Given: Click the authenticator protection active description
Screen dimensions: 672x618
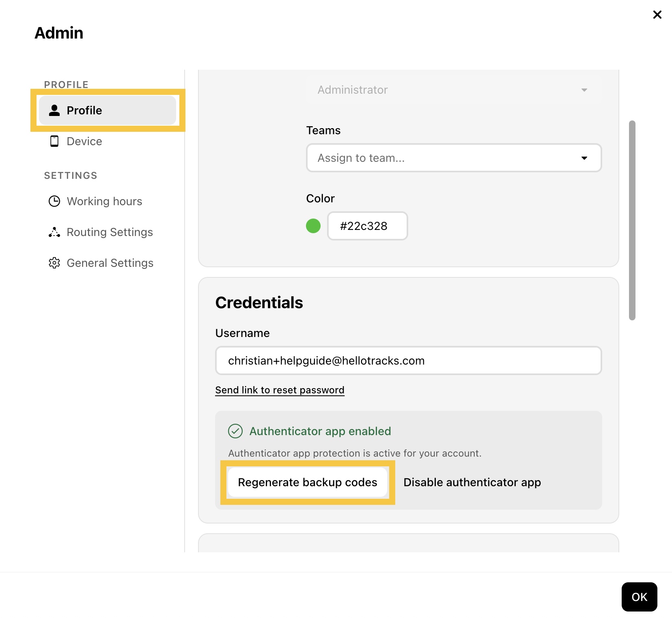Looking at the screenshot, I should click(x=355, y=453).
